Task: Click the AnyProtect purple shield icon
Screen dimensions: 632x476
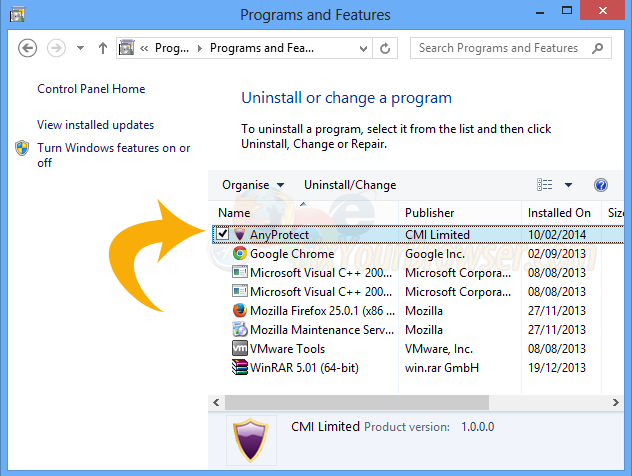Action: (239, 235)
